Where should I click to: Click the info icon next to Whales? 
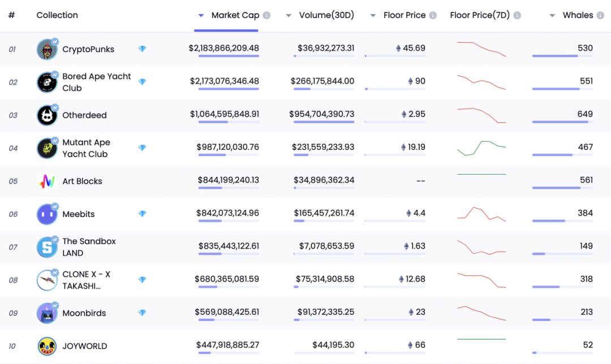click(x=601, y=15)
